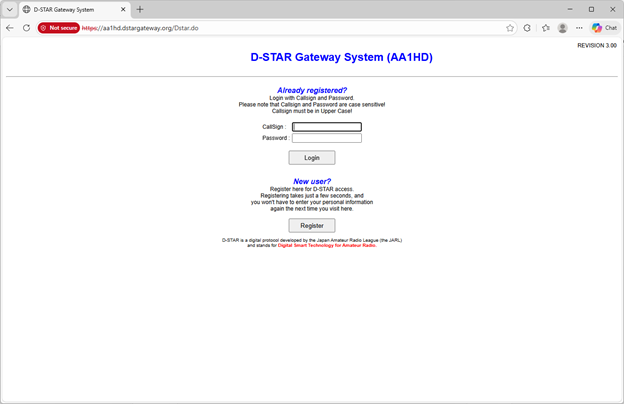Add this page to favorites star
Viewport: 624px width, 404px height.
click(510, 28)
